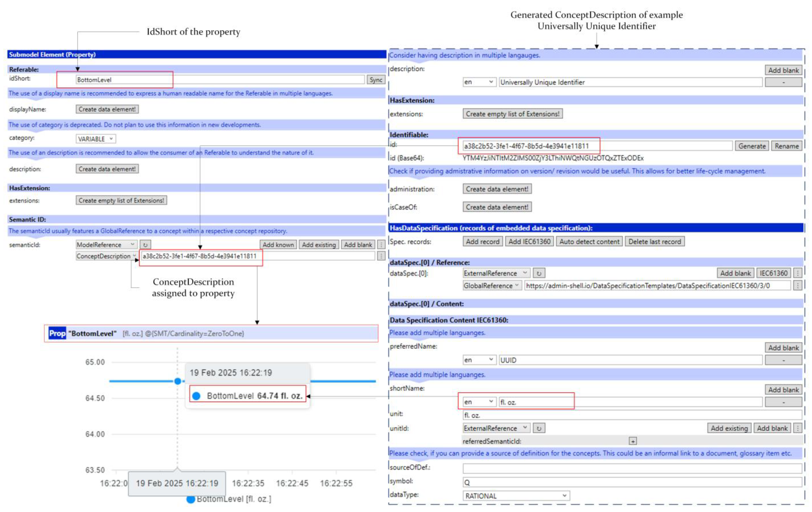
Task: Click the plus icon on referredSemanticId row
Action: 633,441
